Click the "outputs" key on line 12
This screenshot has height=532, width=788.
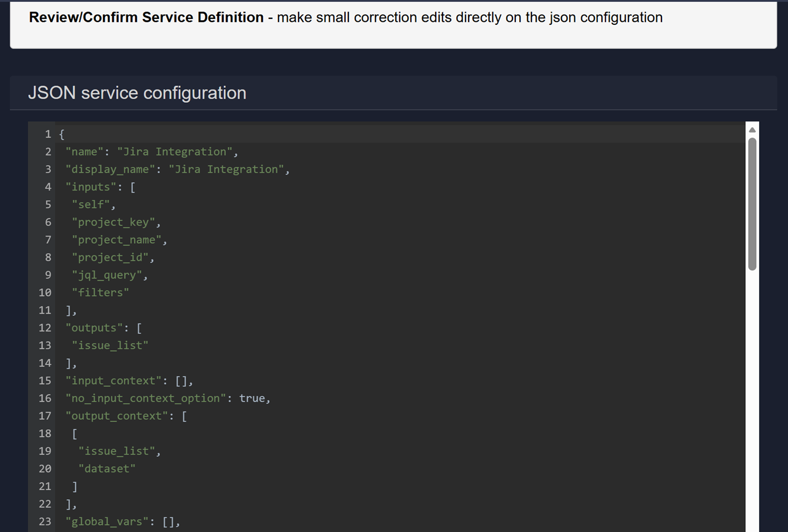(x=94, y=328)
